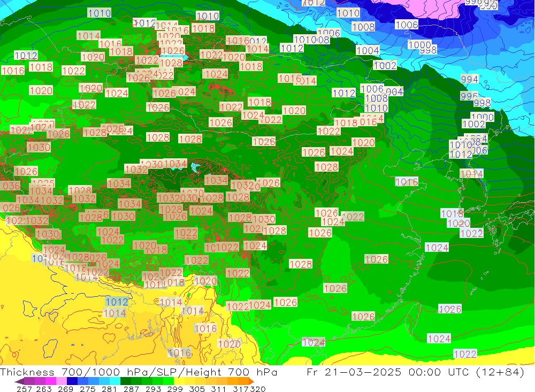Click the 305 value on the color scale
This screenshot has height=392, width=535.
[196, 389]
